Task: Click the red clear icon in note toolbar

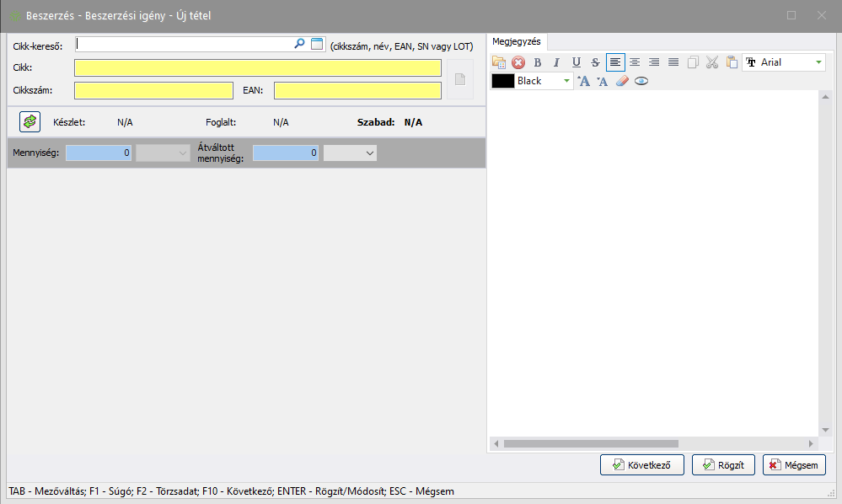Action: [518, 62]
